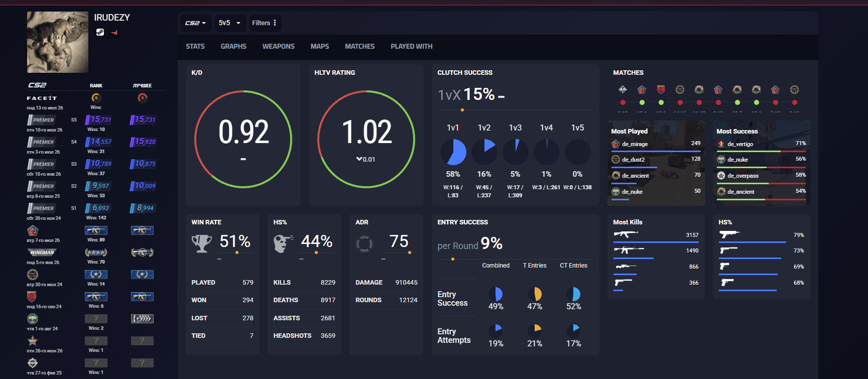This screenshot has height=379, width=868.
Task: Click the de_nuke icon in Most Success
Action: (721, 160)
